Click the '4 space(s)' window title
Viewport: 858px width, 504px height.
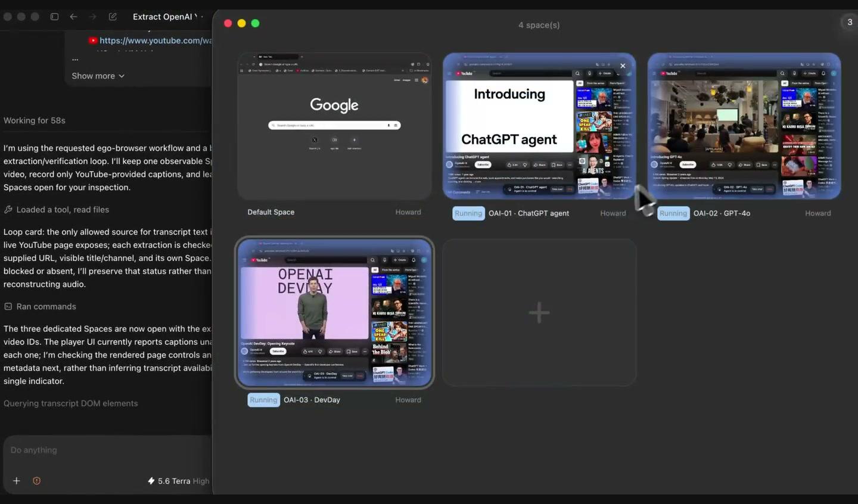(x=539, y=25)
